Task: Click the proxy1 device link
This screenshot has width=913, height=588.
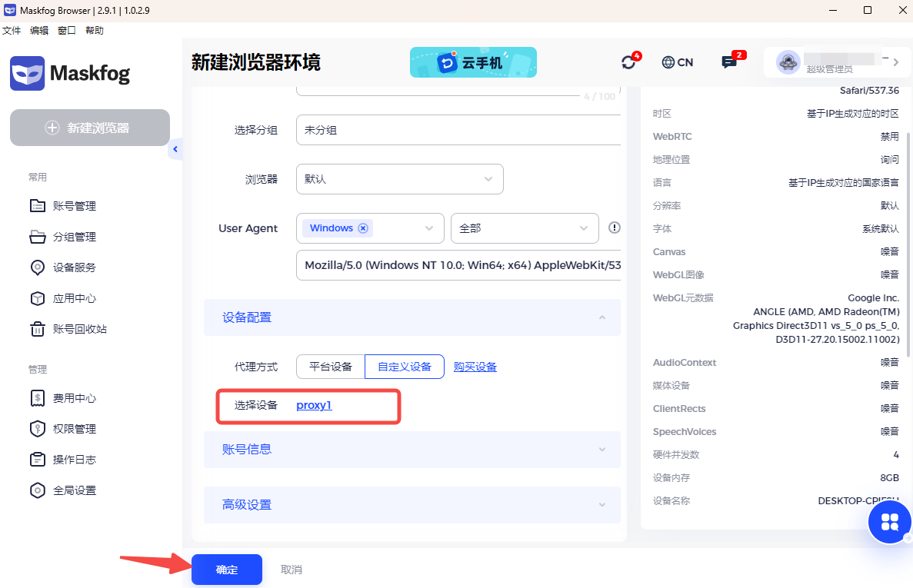Action: 314,405
